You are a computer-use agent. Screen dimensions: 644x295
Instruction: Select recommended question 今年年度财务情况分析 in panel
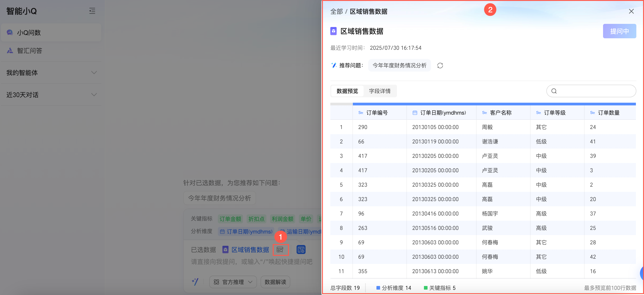click(x=399, y=66)
